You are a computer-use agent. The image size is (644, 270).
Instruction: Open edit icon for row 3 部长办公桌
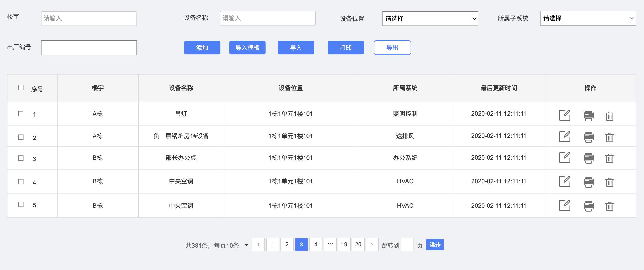click(x=564, y=158)
